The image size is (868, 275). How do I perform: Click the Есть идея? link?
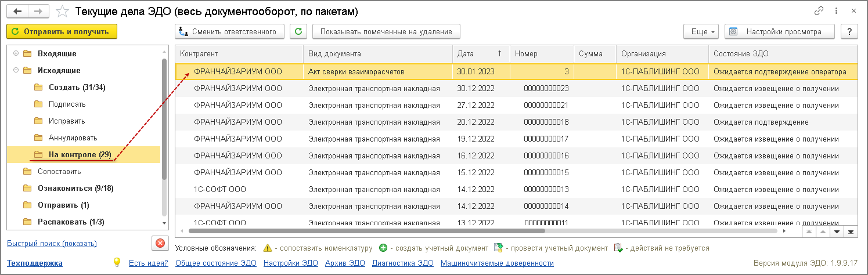click(149, 263)
